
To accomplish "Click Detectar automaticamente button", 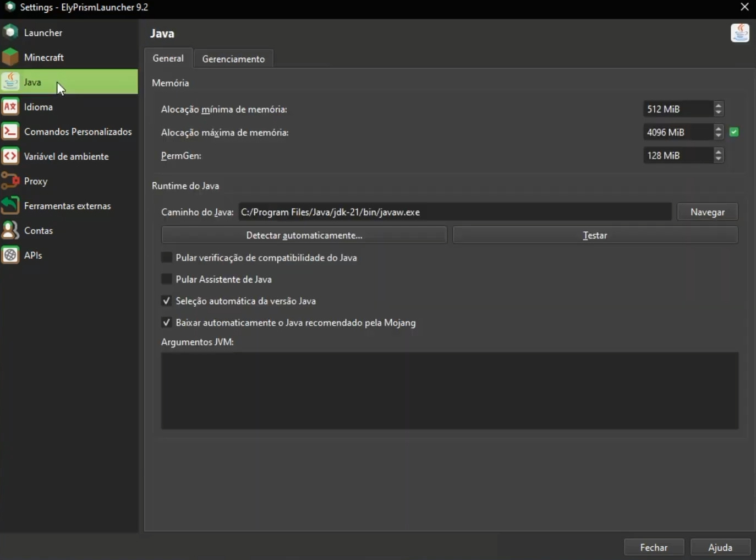I will point(304,235).
